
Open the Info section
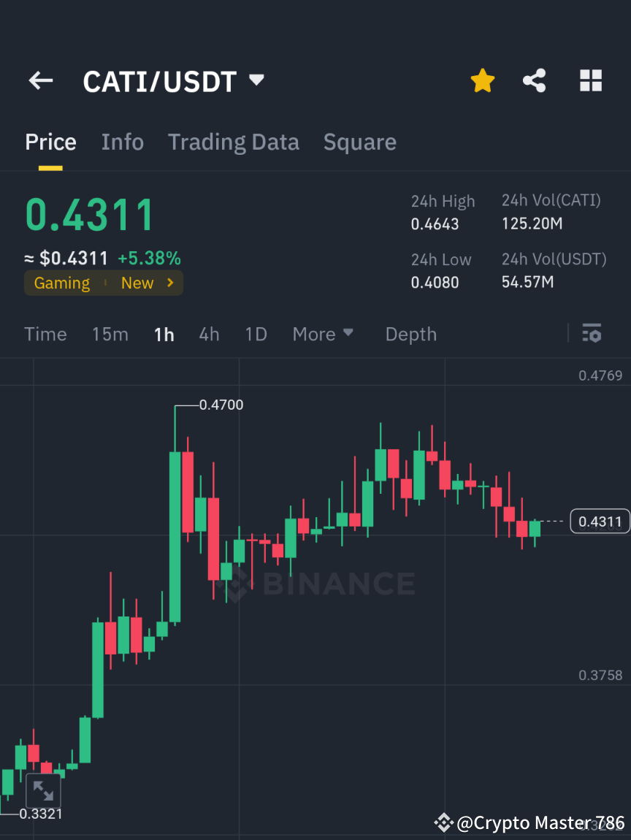coord(122,142)
